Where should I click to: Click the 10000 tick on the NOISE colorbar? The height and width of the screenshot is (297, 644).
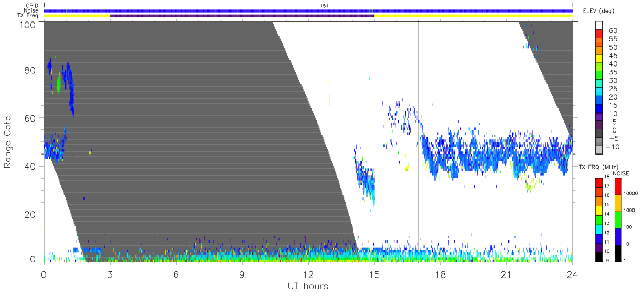(x=630, y=193)
